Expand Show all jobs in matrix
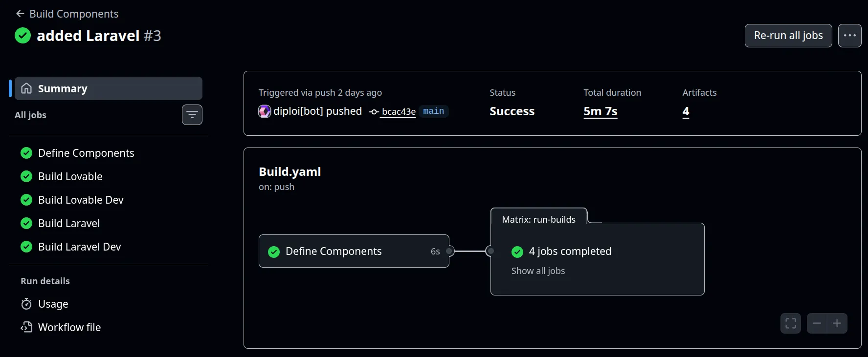The image size is (868, 357). [538, 271]
